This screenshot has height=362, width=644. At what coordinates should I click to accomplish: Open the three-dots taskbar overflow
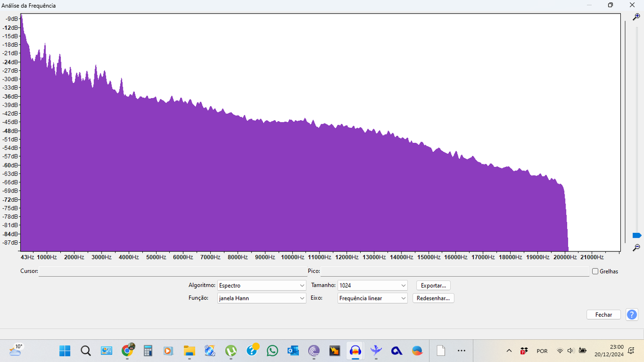(461, 350)
